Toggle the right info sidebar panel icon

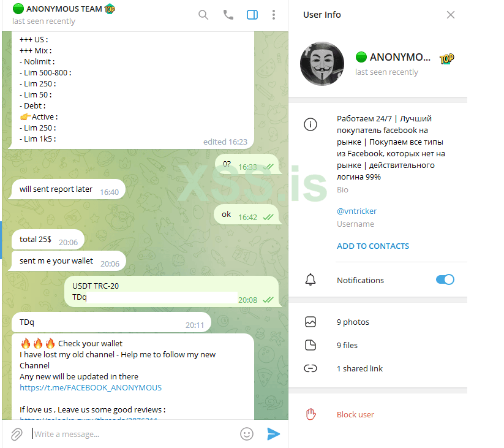point(252,15)
